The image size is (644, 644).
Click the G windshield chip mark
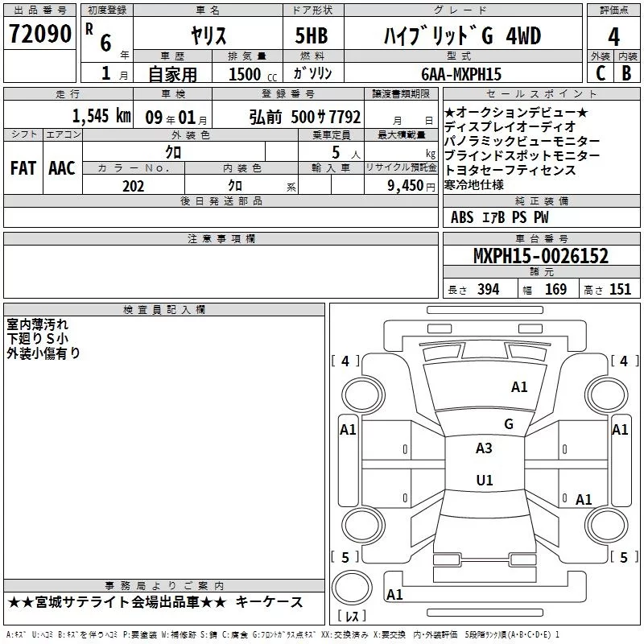click(x=509, y=424)
